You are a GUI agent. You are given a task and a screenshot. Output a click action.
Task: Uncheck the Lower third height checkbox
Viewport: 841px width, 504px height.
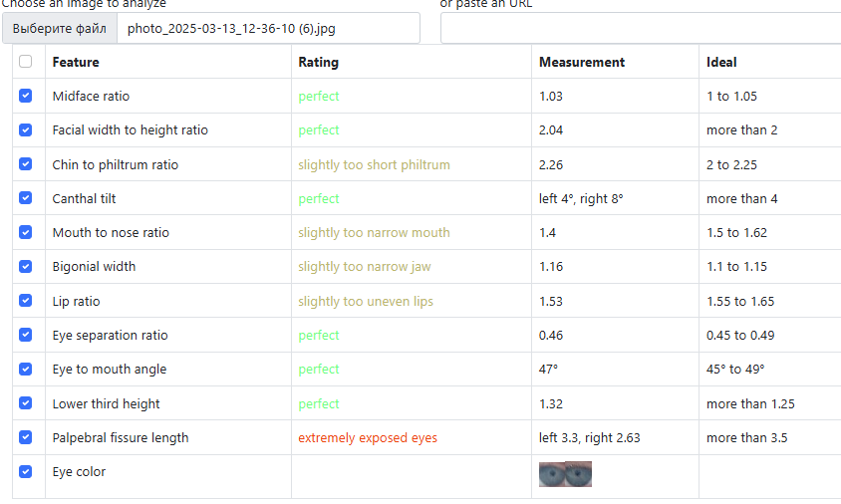coord(25,402)
